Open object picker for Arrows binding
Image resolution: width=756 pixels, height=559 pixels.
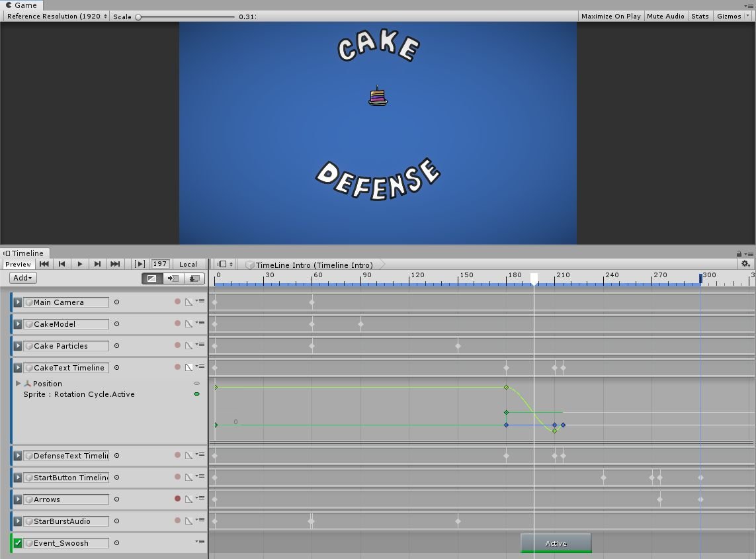click(116, 499)
